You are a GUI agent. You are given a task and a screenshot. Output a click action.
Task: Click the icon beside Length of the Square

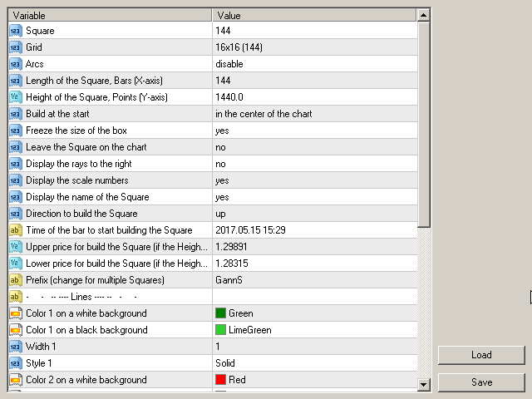(16, 81)
